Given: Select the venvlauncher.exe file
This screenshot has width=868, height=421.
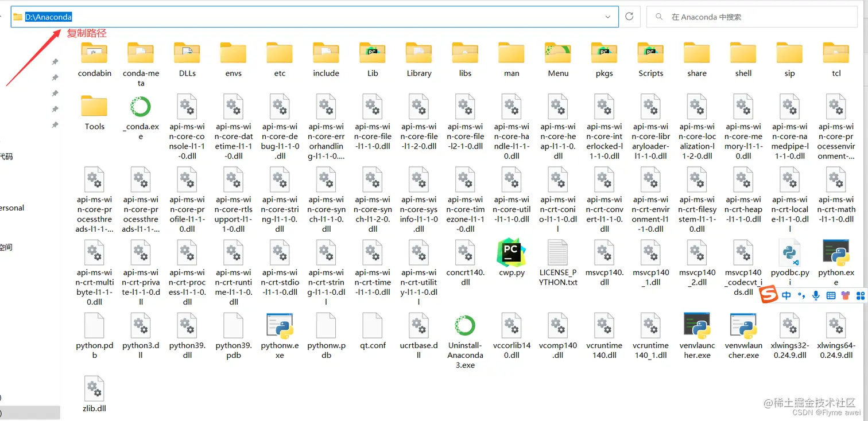Looking at the screenshot, I should coord(697,336).
